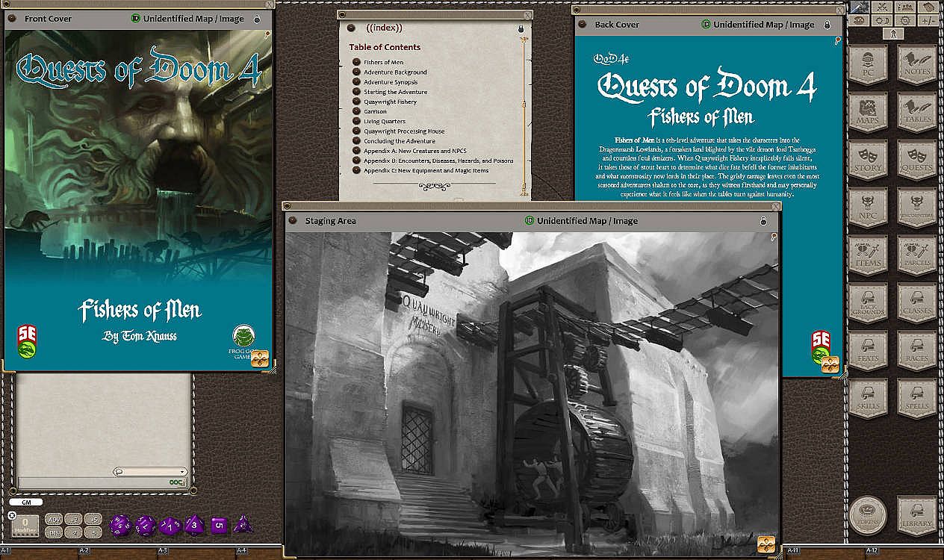Open the Starting the Adventure link
944x560 pixels.
396,92
